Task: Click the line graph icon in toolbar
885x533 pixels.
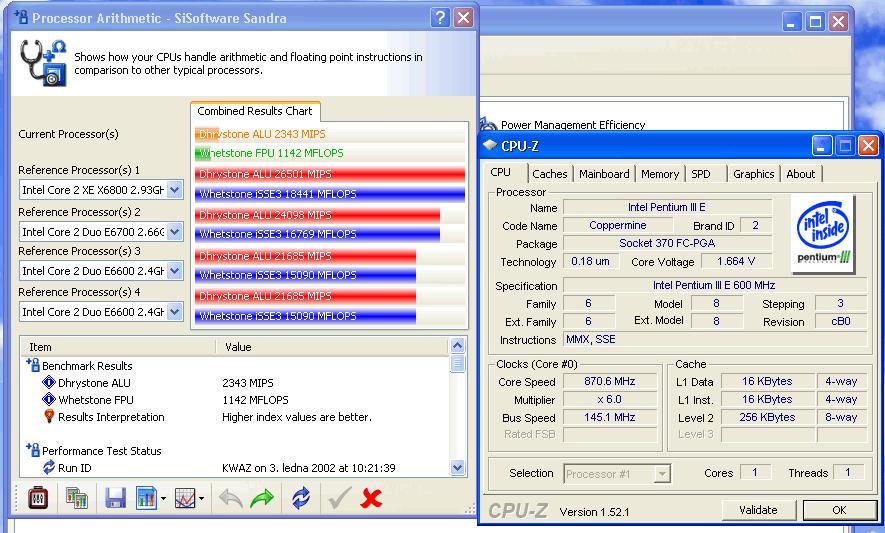Action: (185, 497)
